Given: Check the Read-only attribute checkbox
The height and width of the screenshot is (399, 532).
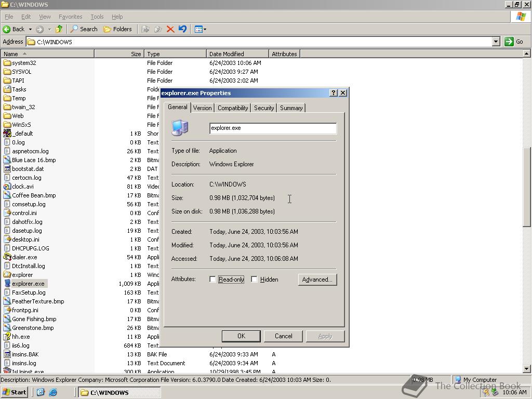Looking at the screenshot, I should [x=212, y=279].
